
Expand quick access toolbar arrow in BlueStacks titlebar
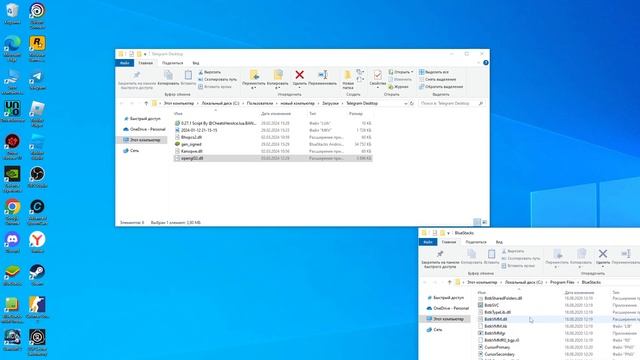449,233
